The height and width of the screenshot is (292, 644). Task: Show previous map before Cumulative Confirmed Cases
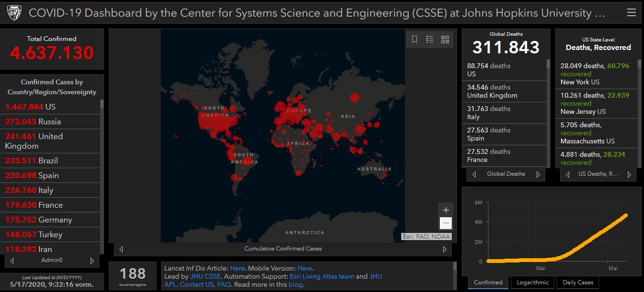(x=121, y=249)
